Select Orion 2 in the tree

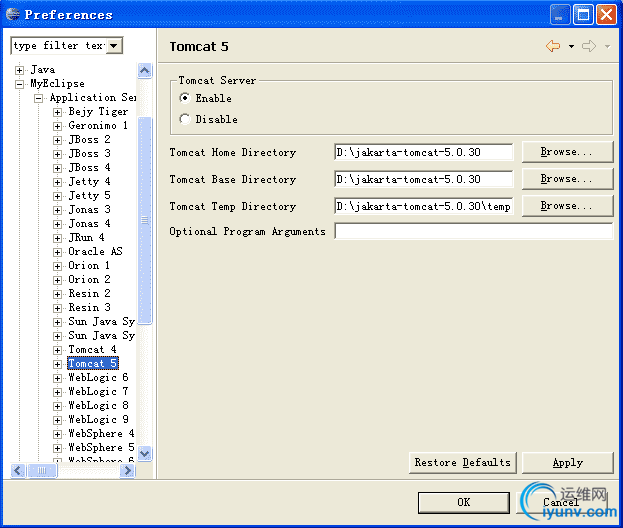pos(89,279)
